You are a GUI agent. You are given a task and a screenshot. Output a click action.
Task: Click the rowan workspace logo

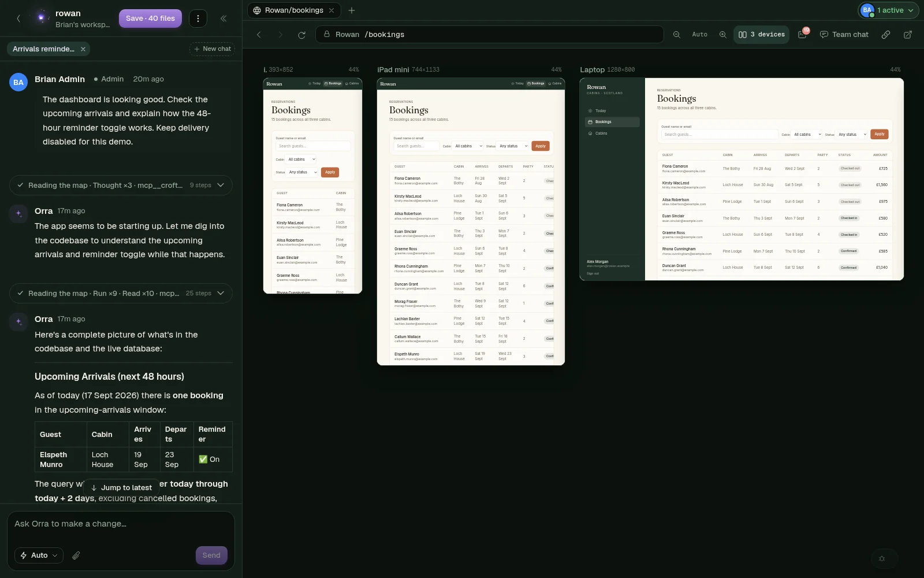coord(40,18)
